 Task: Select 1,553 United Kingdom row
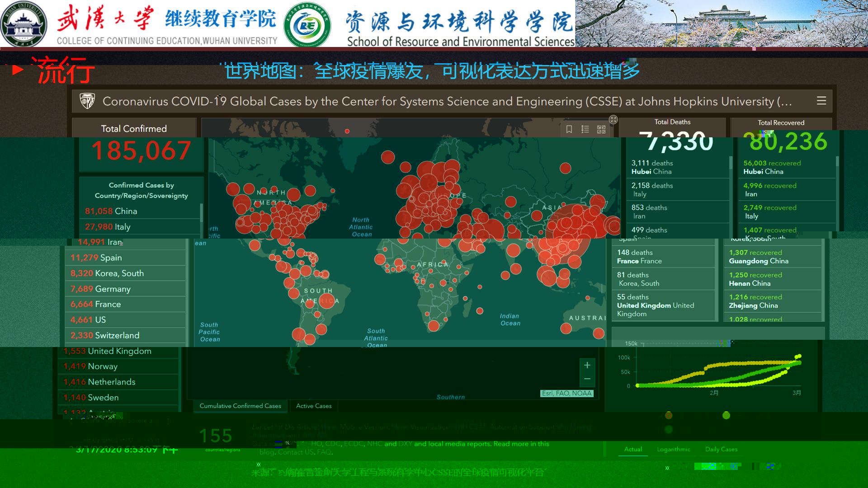[118, 351]
